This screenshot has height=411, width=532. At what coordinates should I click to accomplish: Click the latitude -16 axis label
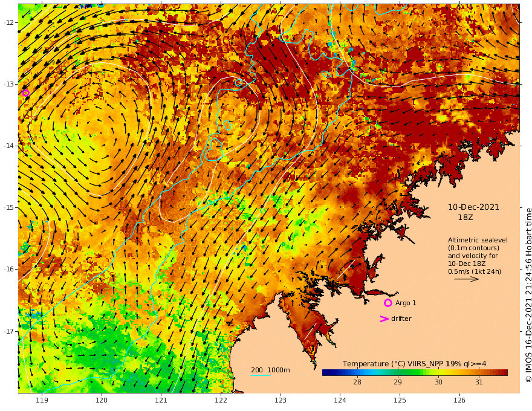[x=10, y=269]
